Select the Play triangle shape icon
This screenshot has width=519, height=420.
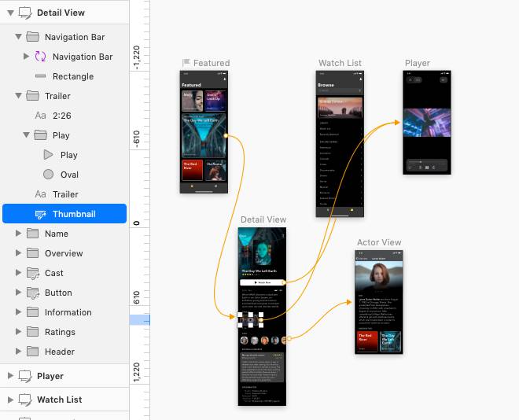coord(49,155)
